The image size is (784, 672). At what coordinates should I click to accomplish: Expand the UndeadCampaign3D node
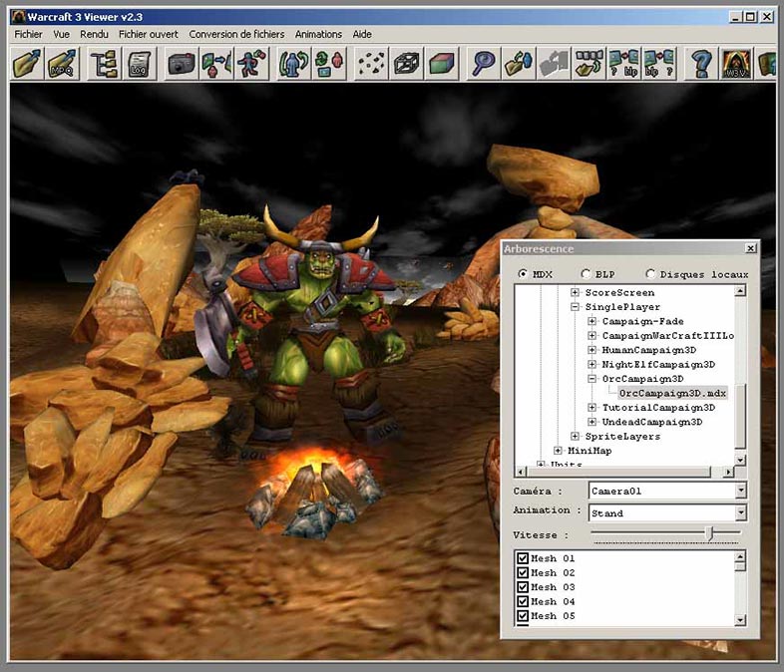pos(592,422)
